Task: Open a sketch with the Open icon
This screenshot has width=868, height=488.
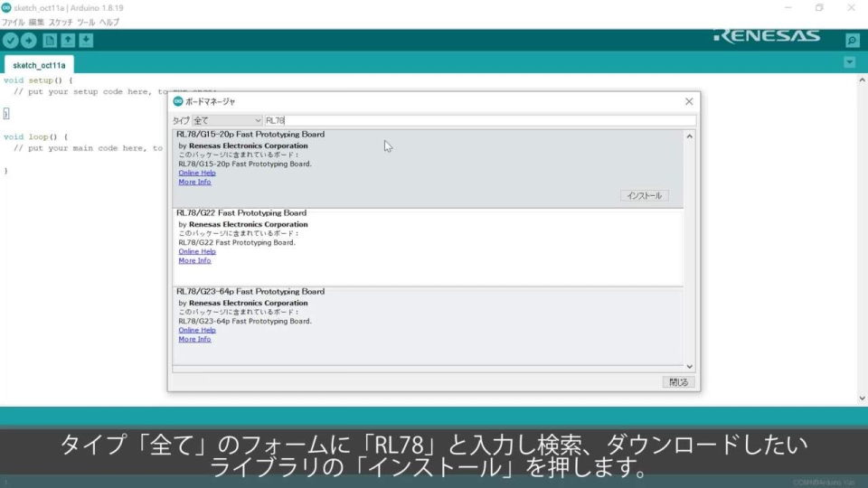Action: 68,41
